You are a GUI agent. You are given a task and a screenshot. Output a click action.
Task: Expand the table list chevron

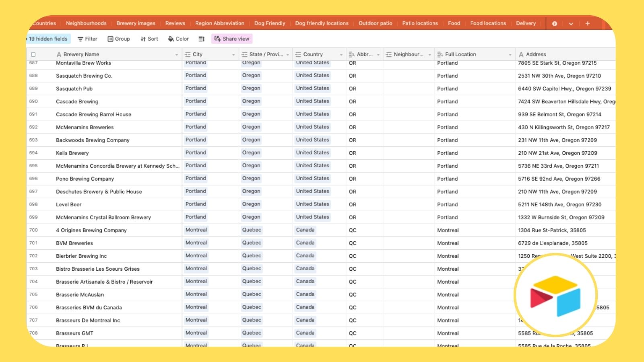tap(571, 24)
